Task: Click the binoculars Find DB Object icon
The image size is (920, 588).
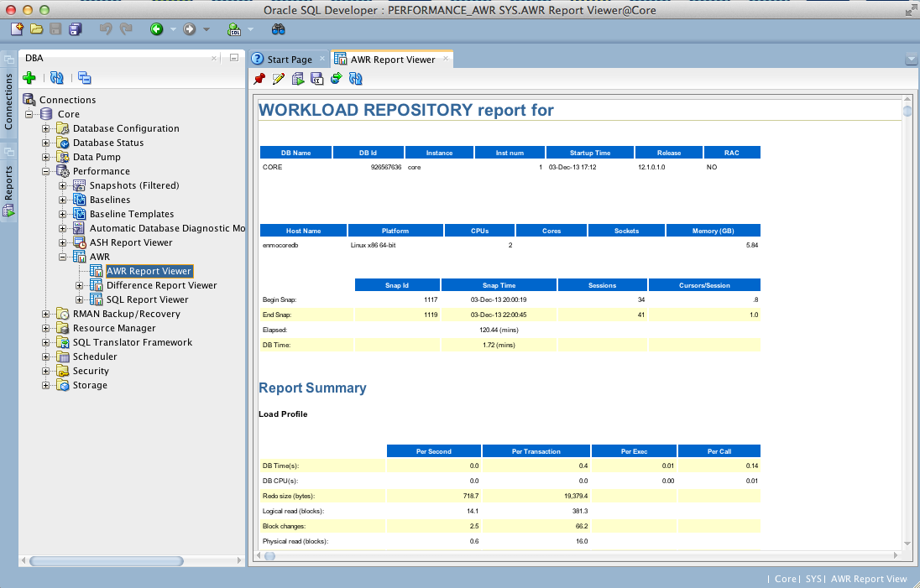Action: click(x=278, y=29)
